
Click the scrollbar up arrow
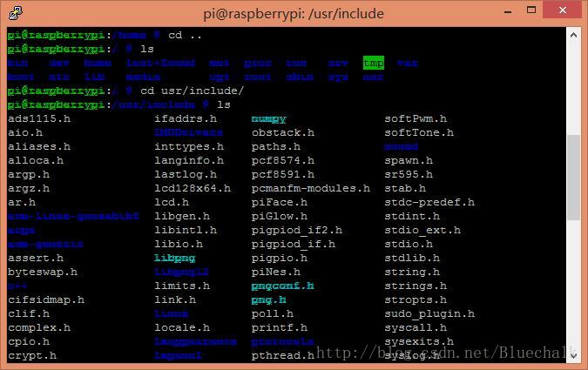[x=573, y=34]
